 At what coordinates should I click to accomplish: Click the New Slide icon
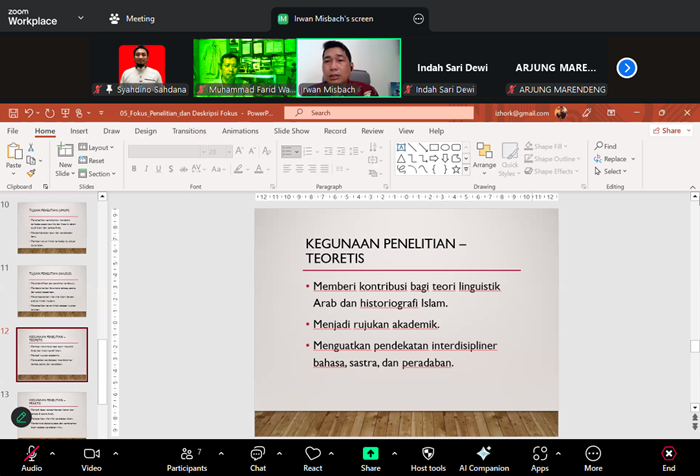pos(65,151)
